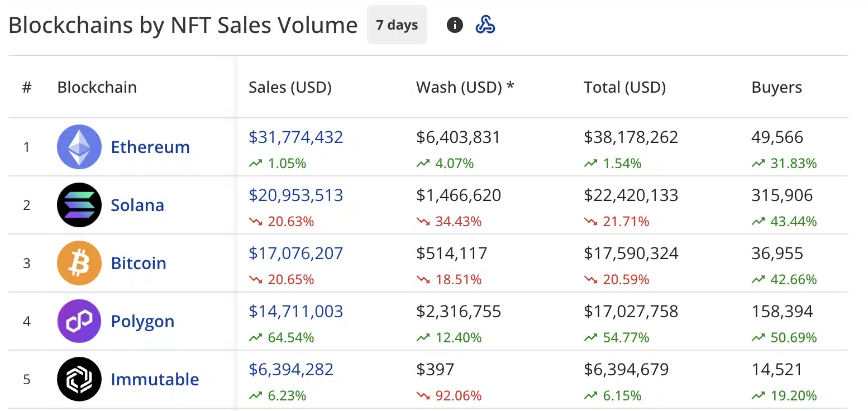Viewport: 868px width, 411px height.
Task: Click the Immutable logo icon
Action: click(x=79, y=379)
